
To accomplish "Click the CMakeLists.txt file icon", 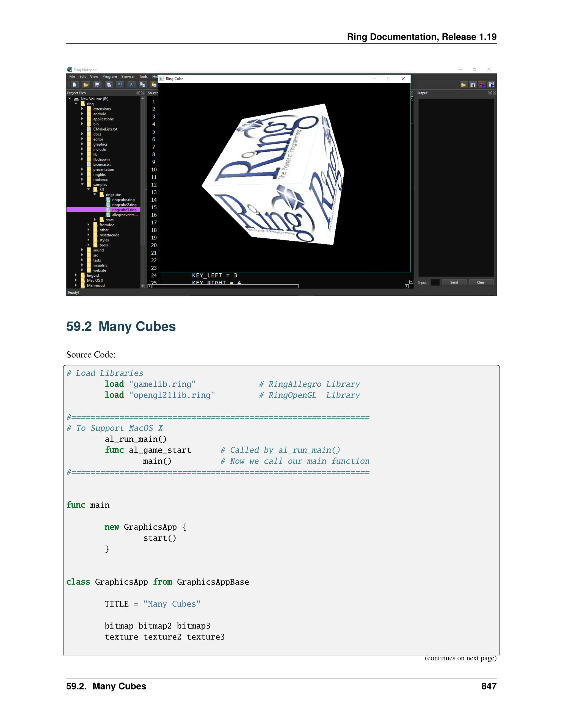I will pos(89,129).
